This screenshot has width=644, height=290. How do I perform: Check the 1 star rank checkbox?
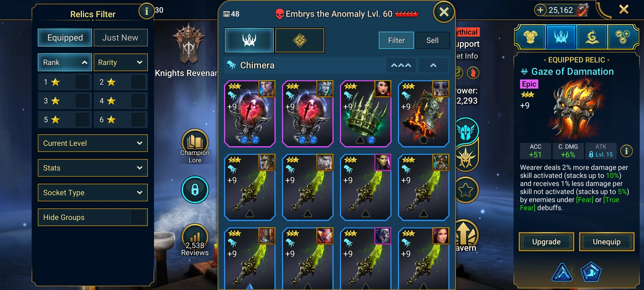82,82
